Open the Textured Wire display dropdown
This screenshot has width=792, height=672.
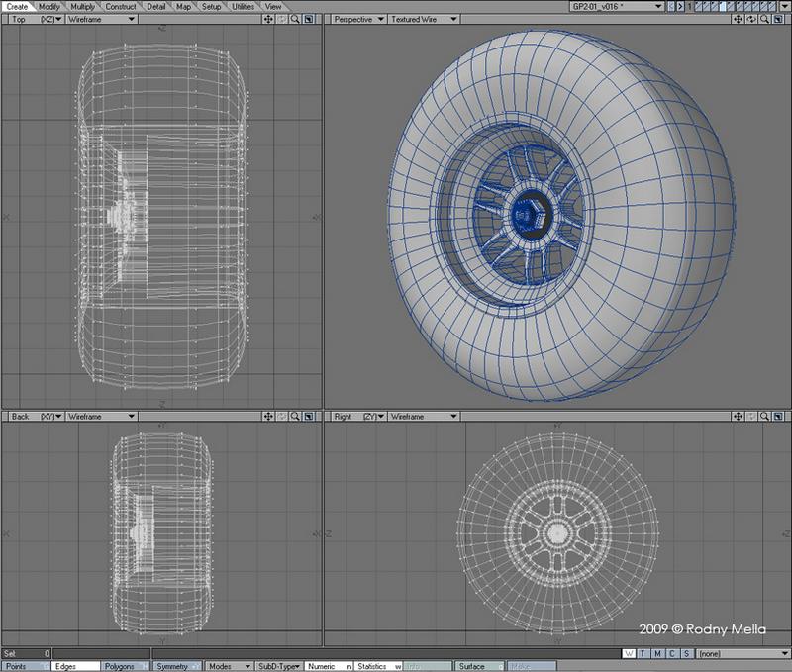pyautogui.click(x=423, y=19)
